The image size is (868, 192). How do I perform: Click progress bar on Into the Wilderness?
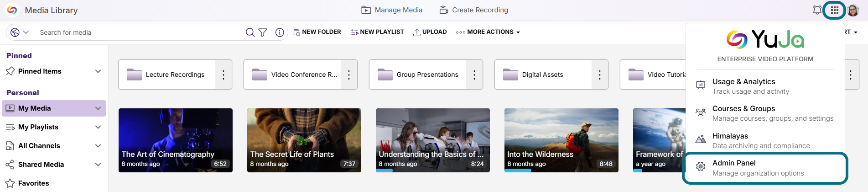(518, 171)
